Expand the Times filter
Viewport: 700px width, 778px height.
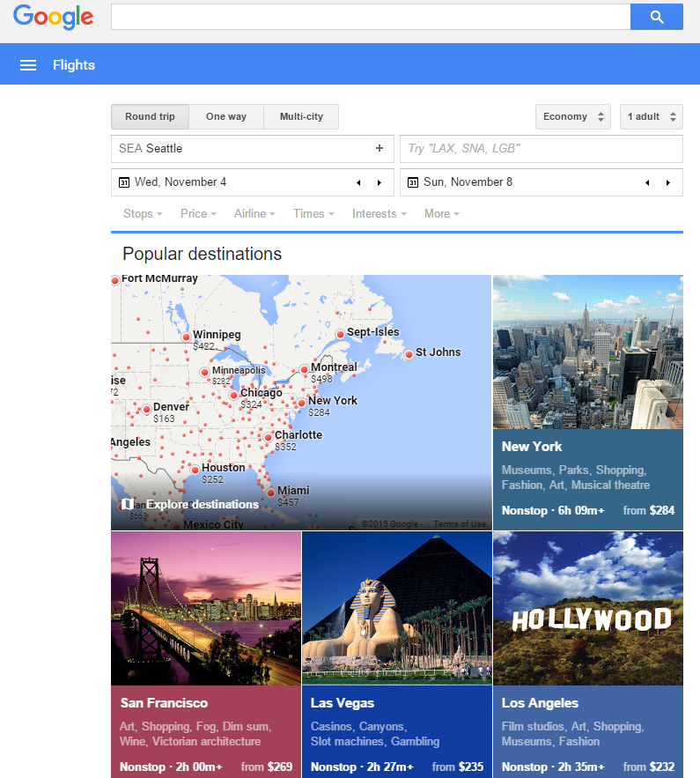click(x=313, y=214)
